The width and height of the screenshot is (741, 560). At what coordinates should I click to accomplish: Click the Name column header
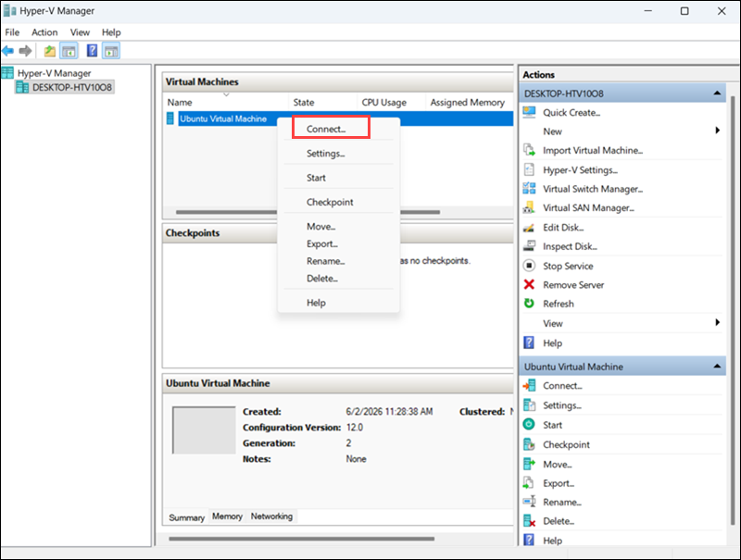pos(226,103)
